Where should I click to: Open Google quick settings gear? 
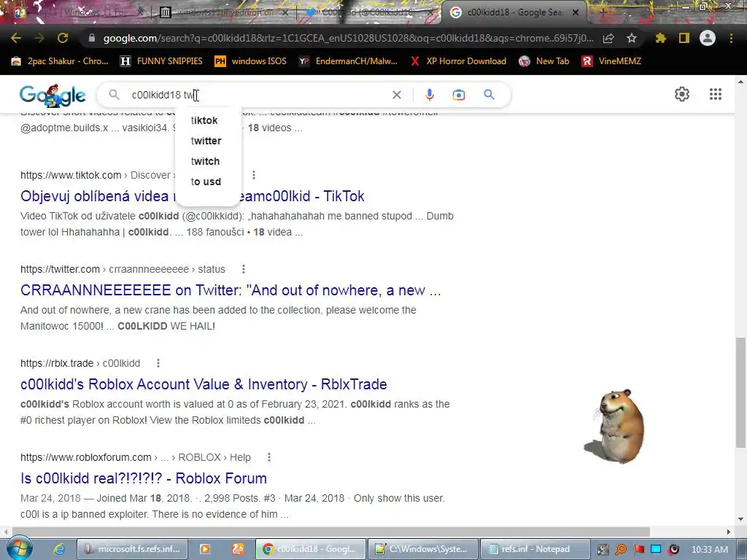pos(682,94)
